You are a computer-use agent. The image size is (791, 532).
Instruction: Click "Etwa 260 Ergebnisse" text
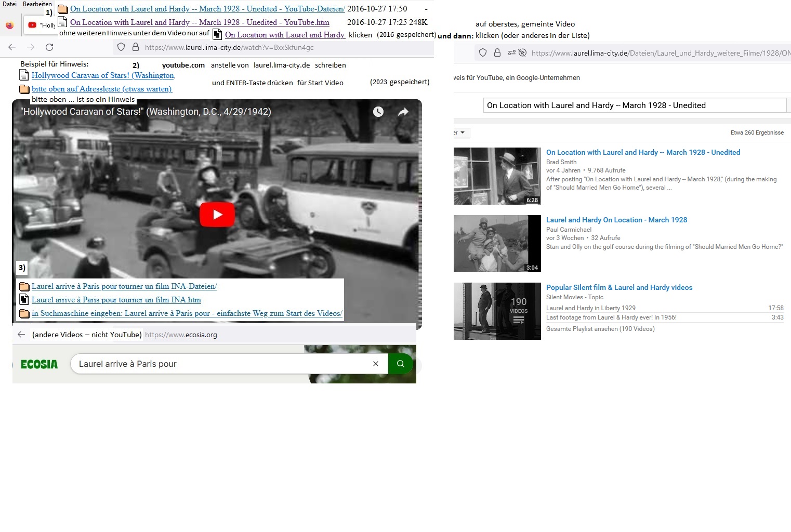point(757,132)
